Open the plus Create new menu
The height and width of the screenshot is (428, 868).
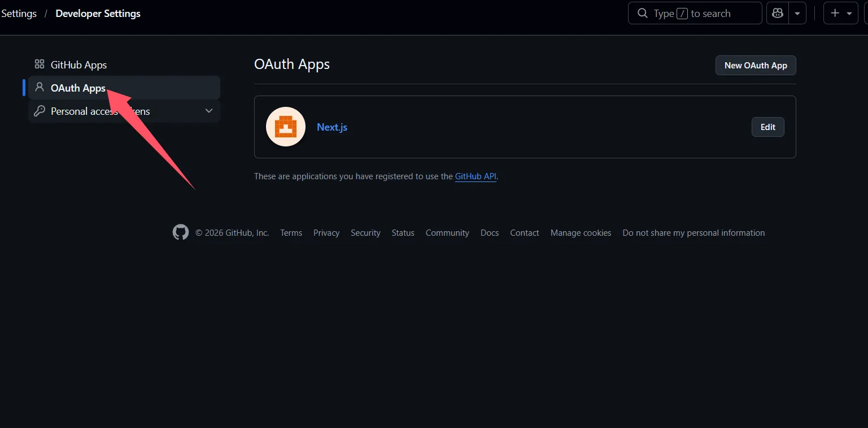tap(841, 13)
